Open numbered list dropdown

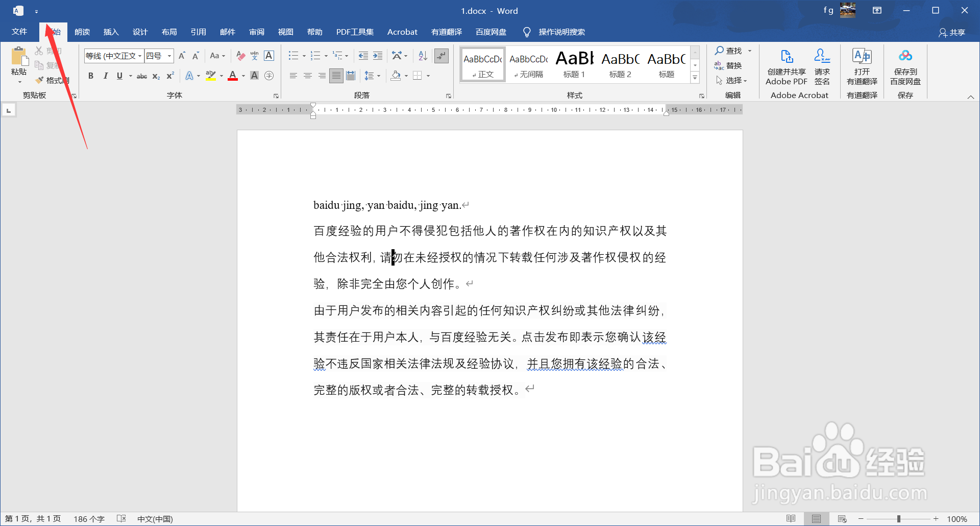click(x=326, y=56)
